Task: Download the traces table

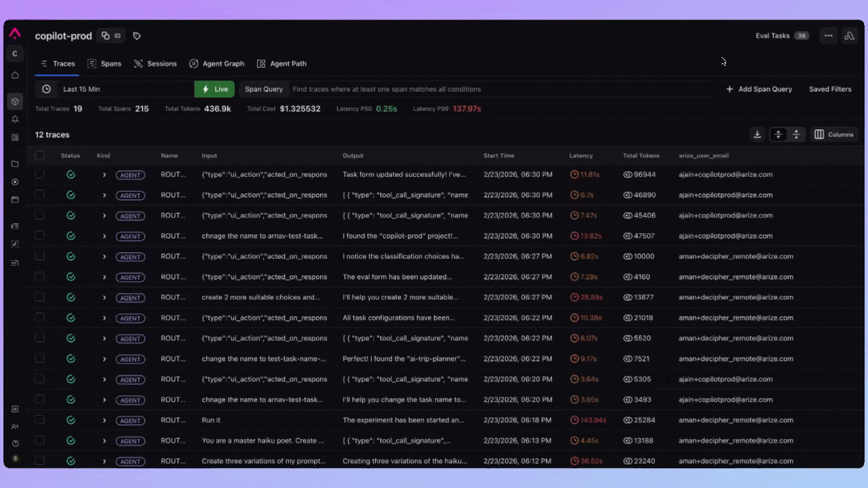Action: tap(757, 134)
